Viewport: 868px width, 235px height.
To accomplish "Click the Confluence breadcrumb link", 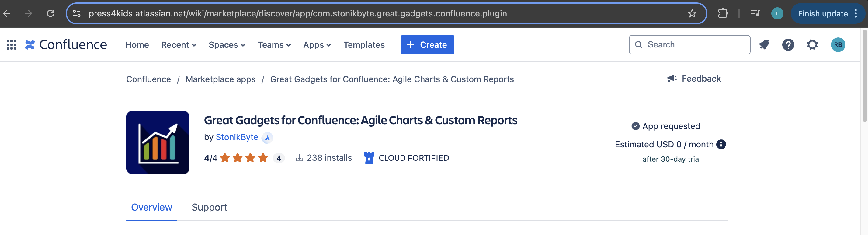I will tap(148, 79).
